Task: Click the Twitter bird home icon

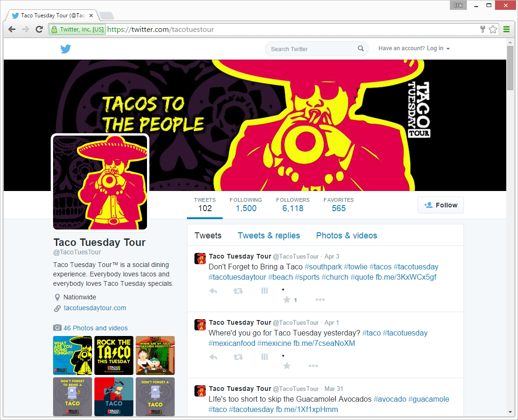Action: (65, 49)
